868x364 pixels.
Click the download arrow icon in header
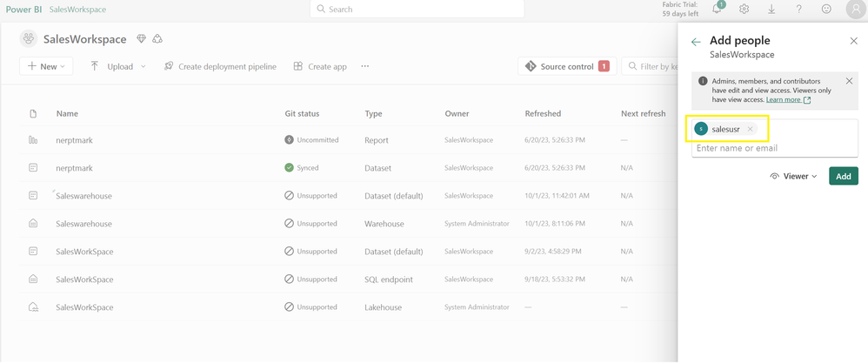pos(771,9)
